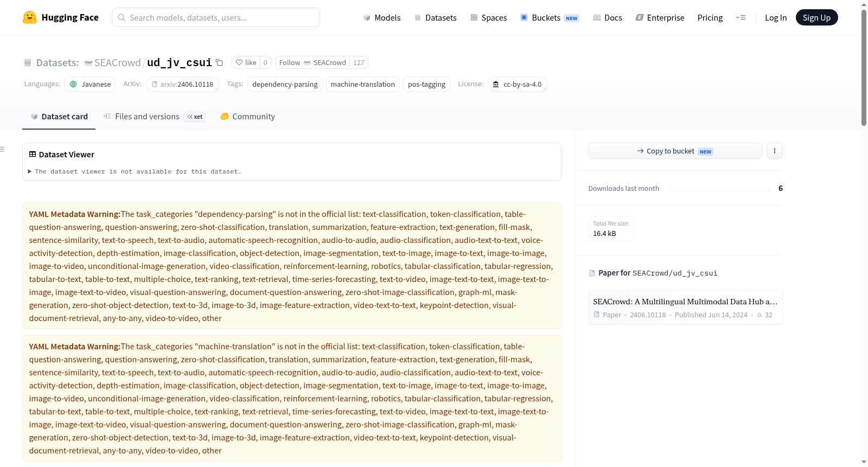868x467 pixels.
Task: Click the Javanese language tag
Action: coord(90,84)
